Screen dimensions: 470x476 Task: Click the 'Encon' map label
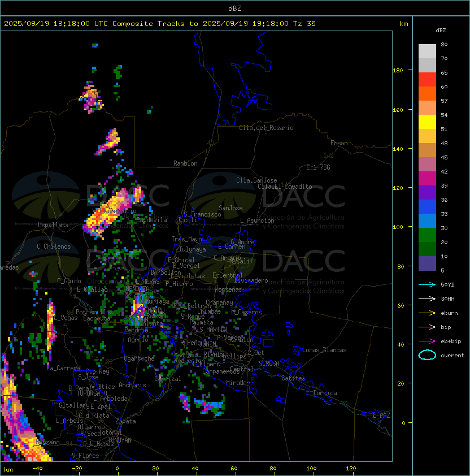(x=339, y=143)
